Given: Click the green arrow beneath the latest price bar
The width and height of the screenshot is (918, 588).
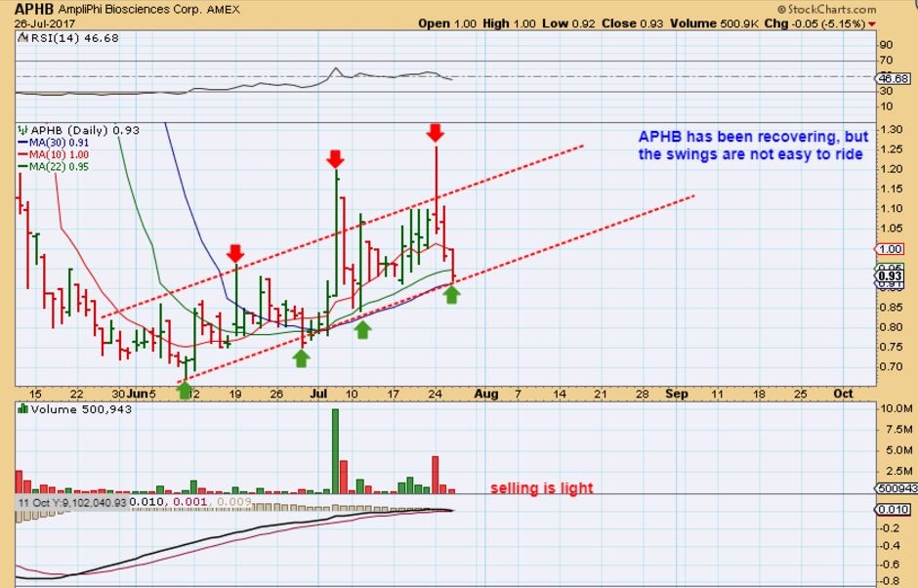Looking at the screenshot, I should (x=451, y=293).
